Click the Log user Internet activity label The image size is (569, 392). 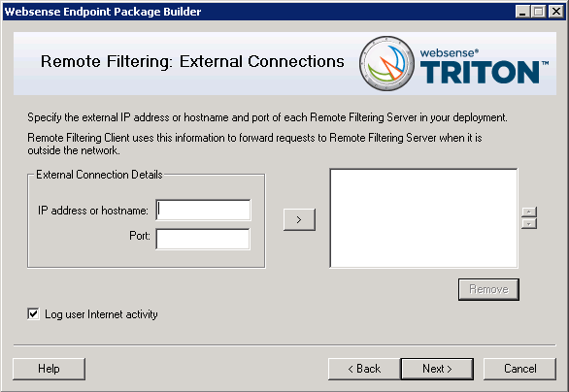(101, 314)
